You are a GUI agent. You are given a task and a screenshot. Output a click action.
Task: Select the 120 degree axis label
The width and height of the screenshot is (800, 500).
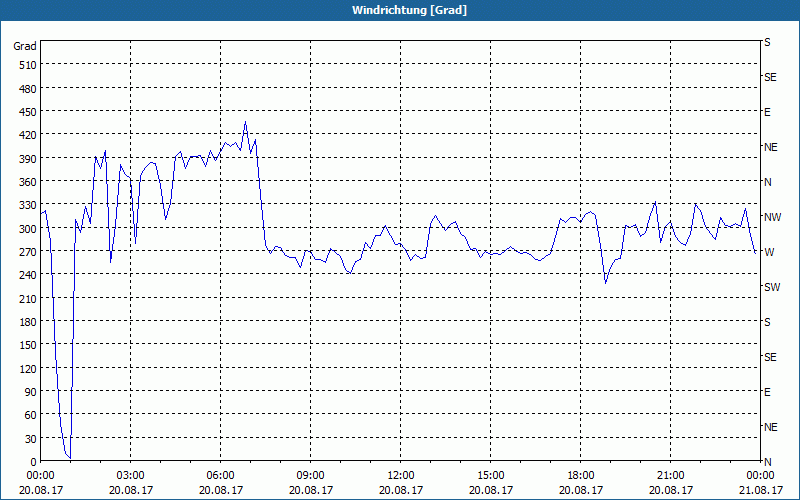(28, 368)
